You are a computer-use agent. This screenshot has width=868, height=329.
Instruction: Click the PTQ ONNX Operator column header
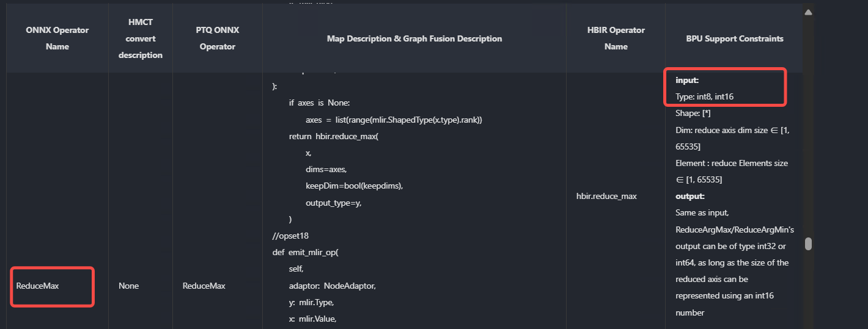tap(217, 38)
